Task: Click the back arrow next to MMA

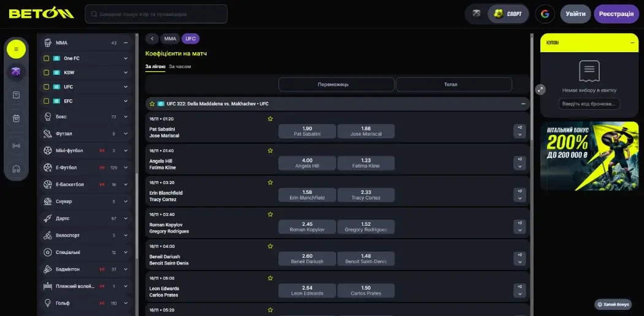Action: tap(152, 39)
